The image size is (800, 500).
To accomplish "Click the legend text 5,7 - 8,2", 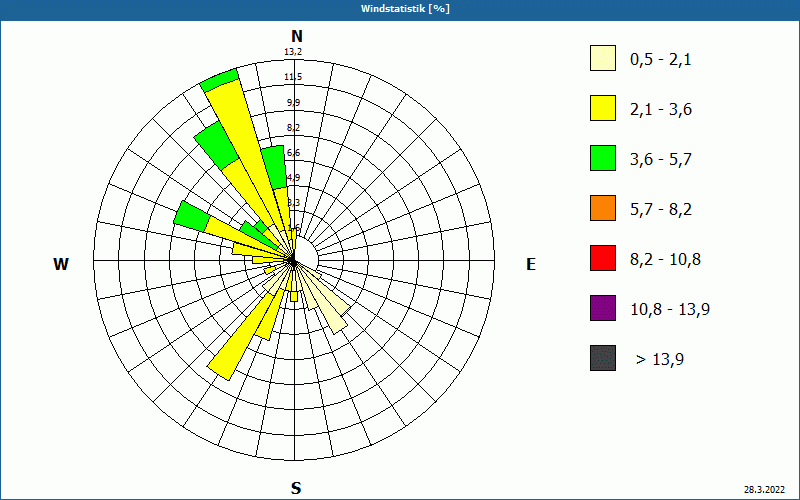I will point(661,210).
